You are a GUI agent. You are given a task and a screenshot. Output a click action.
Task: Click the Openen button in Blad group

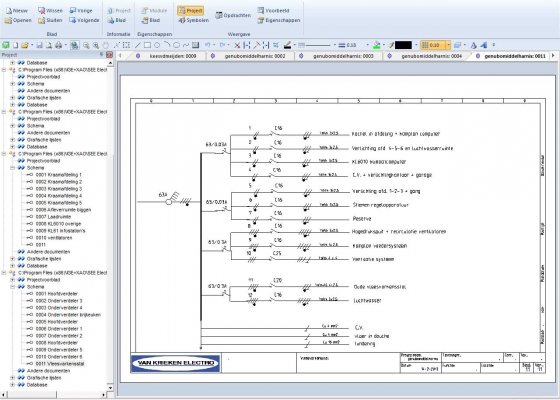pos(18,20)
